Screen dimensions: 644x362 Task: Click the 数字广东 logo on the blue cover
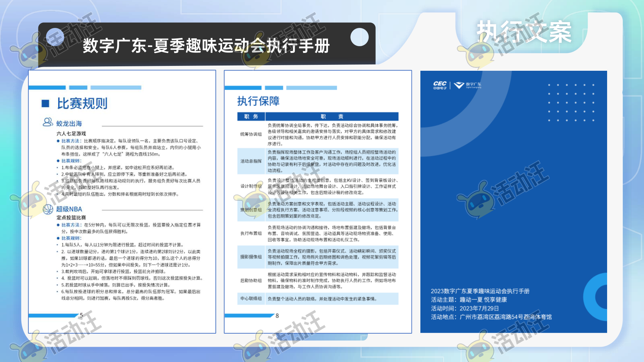click(467, 85)
